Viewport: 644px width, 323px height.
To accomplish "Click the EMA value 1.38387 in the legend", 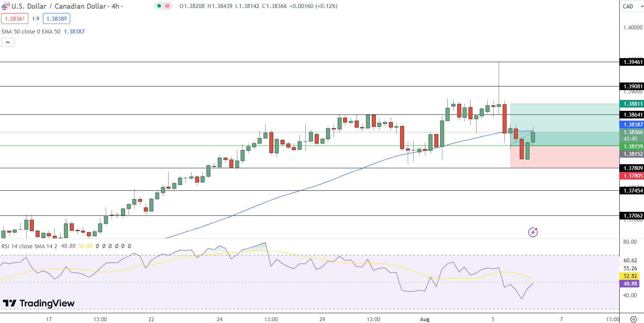I will [x=75, y=32].
